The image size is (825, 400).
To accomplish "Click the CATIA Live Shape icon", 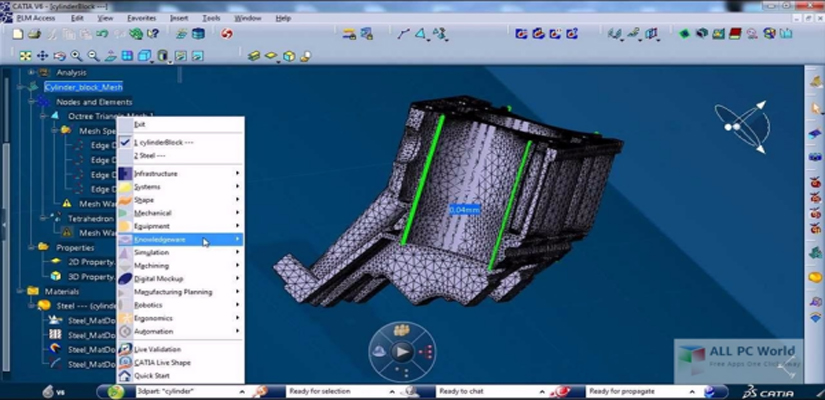I will point(161,363).
